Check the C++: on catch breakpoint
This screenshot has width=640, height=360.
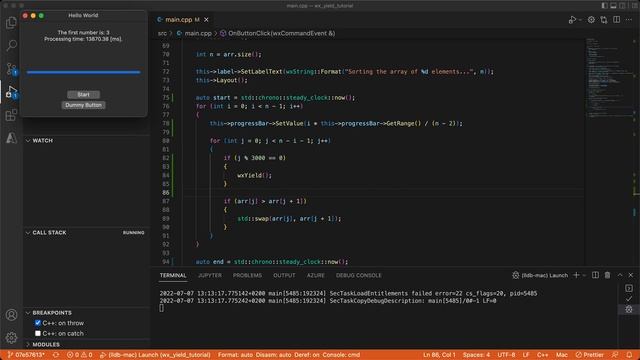pyautogui.click(x=38, y=333)
